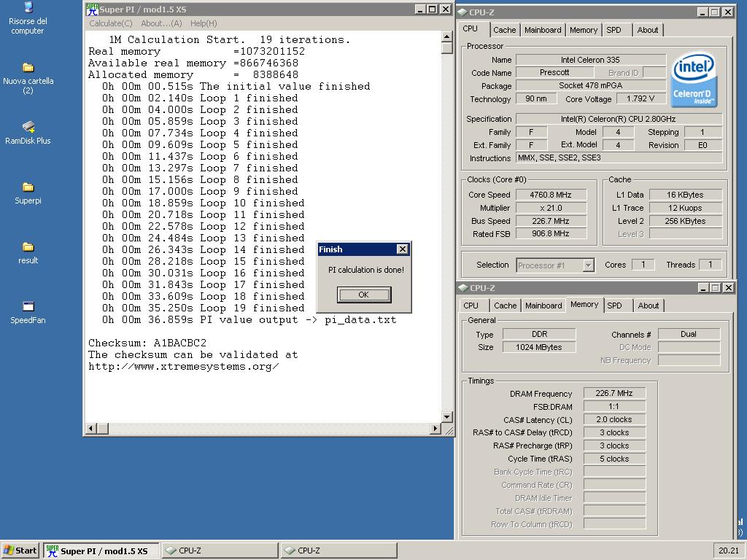Switch to SPD tab in upper CPU-Z

pyautogui.click(x=614, y=30)
